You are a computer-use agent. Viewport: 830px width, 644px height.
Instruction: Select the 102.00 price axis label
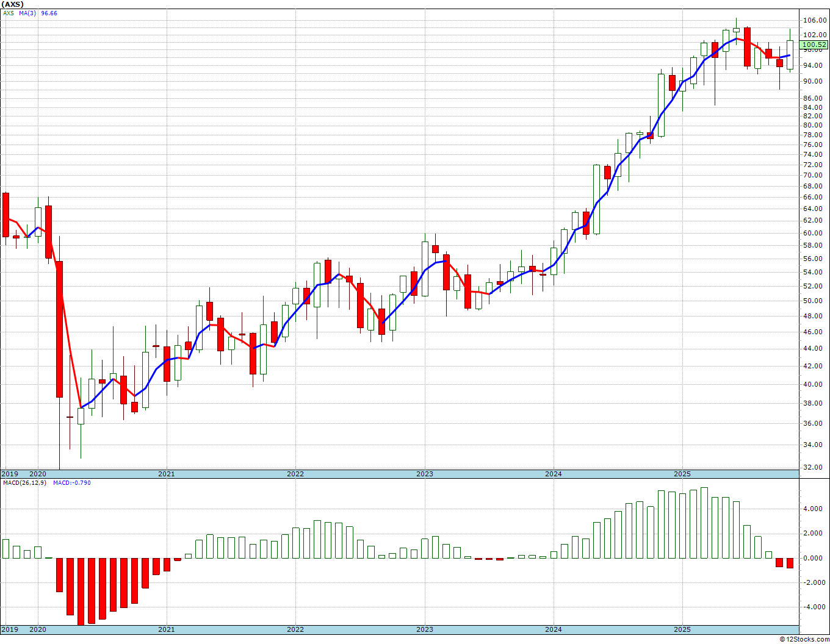click(x=815, y=35)
